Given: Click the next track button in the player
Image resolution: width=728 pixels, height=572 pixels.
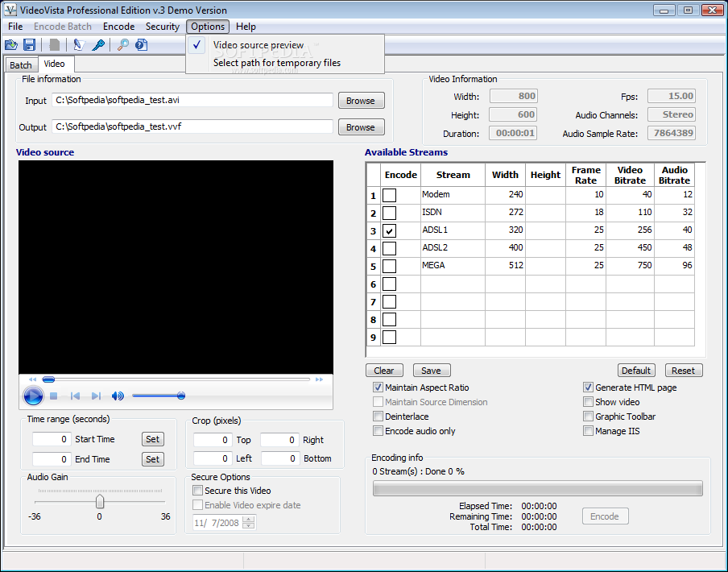Looking at the screenshot, I should [x=96, y=396].
